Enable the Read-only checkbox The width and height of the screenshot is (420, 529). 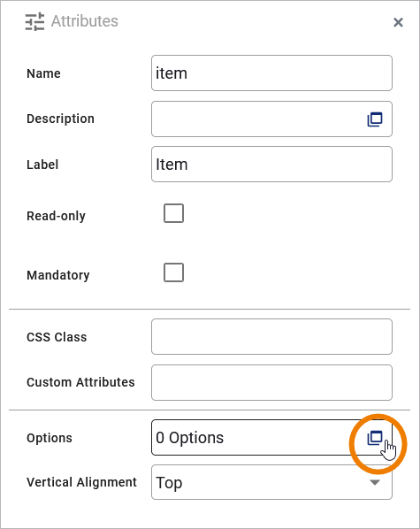(173, 213)
